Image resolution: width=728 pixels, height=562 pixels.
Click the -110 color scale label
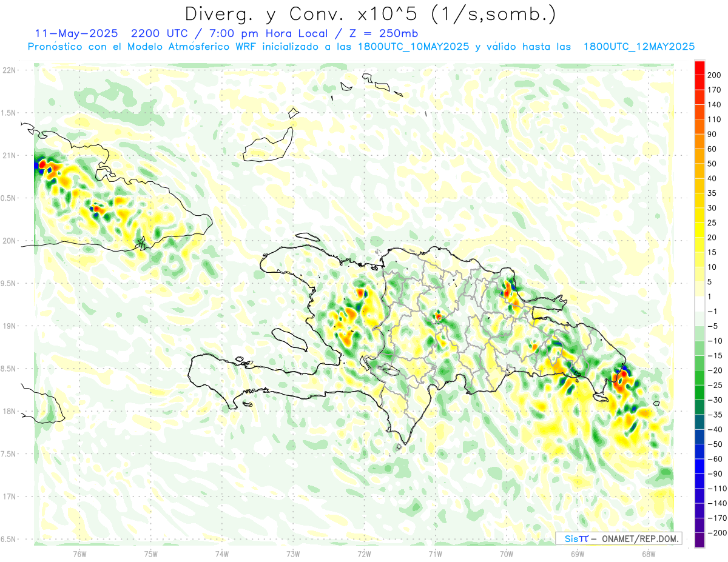tap(716, 489)
